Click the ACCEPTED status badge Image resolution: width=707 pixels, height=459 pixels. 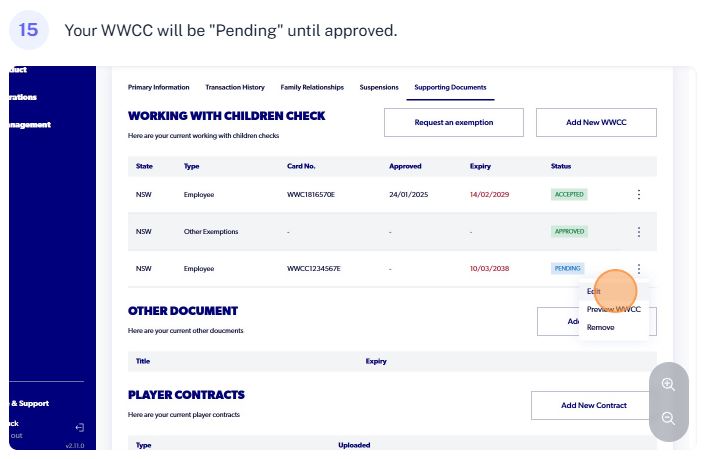coord(569,194)
